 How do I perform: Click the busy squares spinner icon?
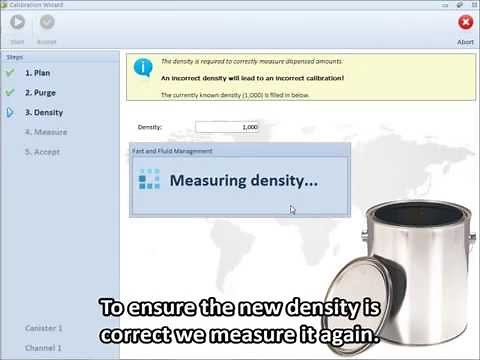pos(149,179)
